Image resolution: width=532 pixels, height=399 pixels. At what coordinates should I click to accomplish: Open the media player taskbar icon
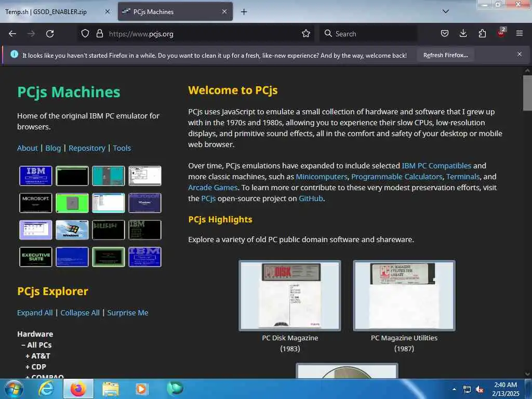coord(141,389)
